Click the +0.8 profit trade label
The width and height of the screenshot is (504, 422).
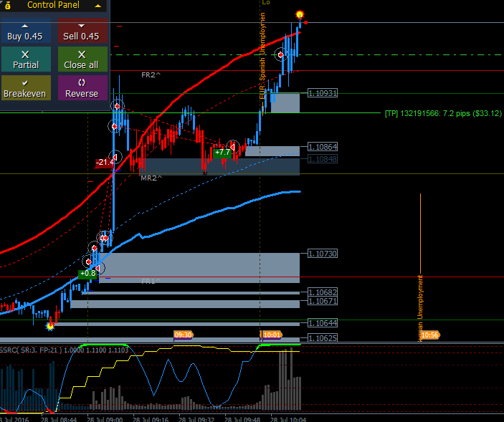87,274
